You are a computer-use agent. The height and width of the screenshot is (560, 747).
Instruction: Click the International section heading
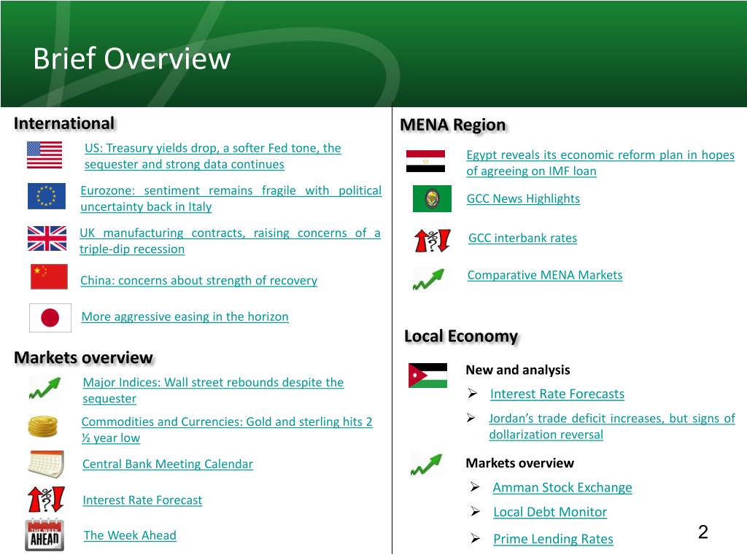[x=64, y=123]
